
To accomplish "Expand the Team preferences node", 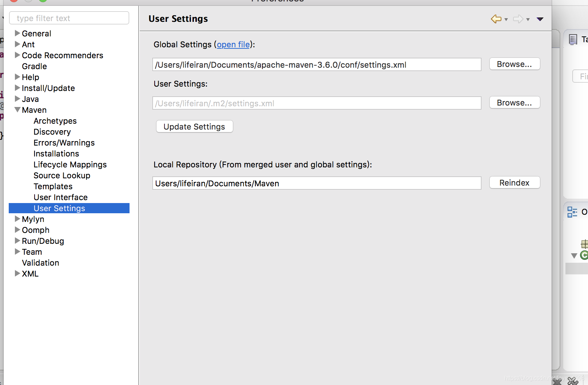I will [x=17, y=251].
